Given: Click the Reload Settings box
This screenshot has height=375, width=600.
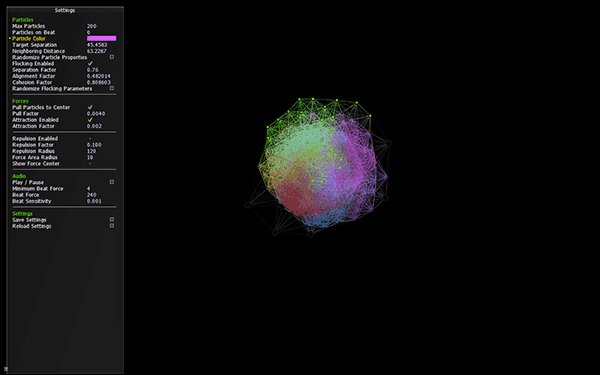Looking at the screenshot, I should tap(112, 226).
